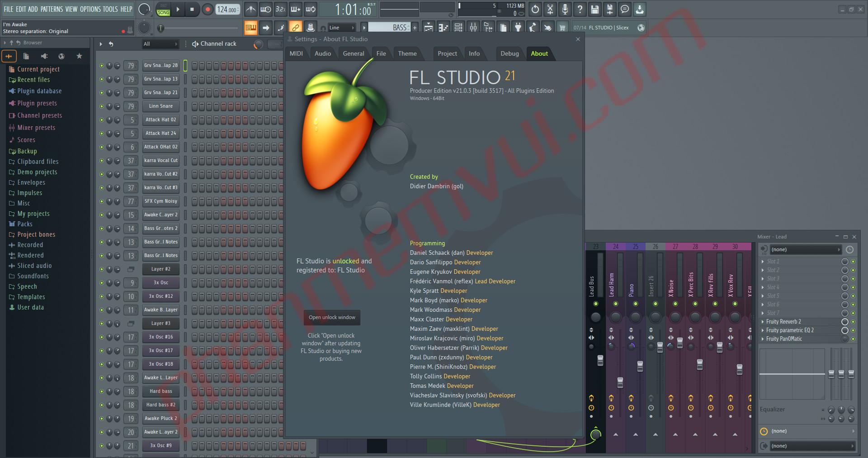This screenshot has width=868, height=458.
Task: Open the Piano roll toolbar icon
Action: [443, 27]
